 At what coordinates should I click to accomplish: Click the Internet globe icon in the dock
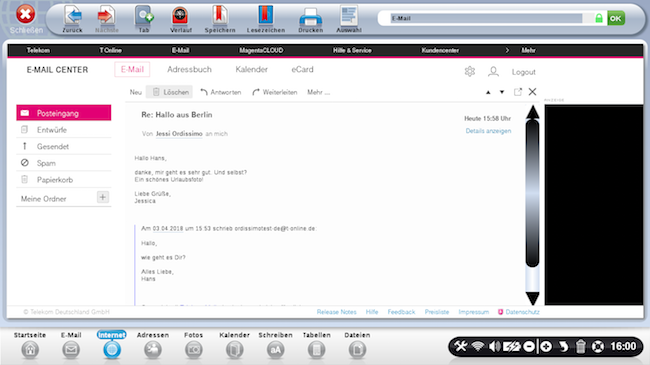[x=112, y=350]
